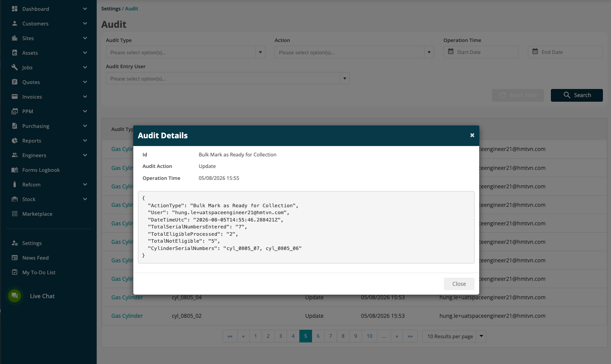
Task: Click the Forms Logbook book icon
Action: click(x=15, y=169)
